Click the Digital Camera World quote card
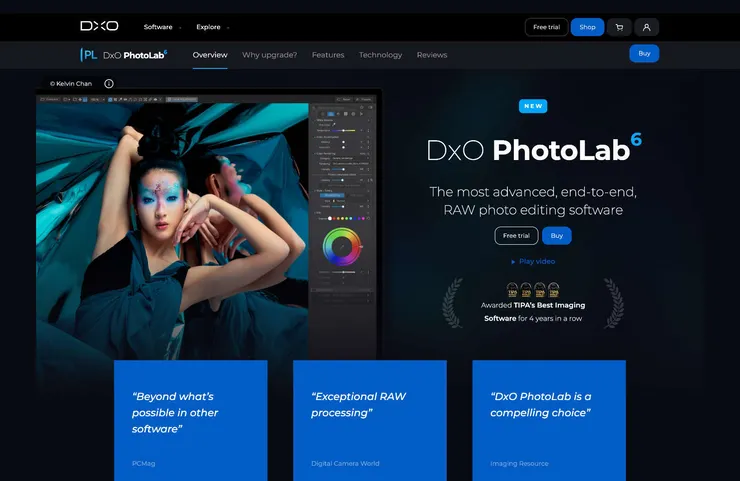This screenshot has width=740, height=481. [x=370, y=420]
